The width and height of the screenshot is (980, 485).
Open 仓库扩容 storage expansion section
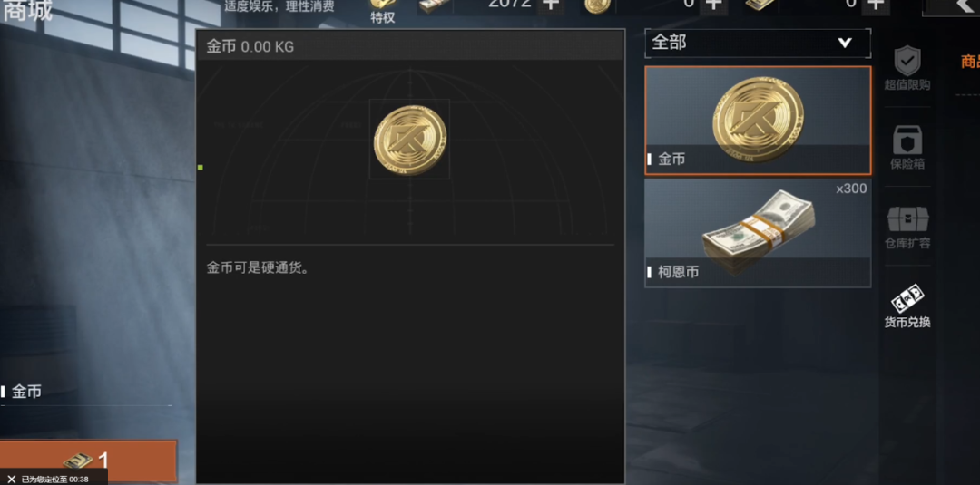coord(906,228)
